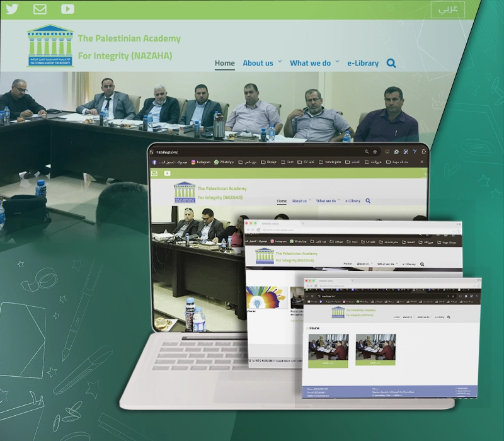The width and height of the screenshot is (504, 441).
Task: Select the Home menu item in the large top navigation
Action: tap(224, 63)
